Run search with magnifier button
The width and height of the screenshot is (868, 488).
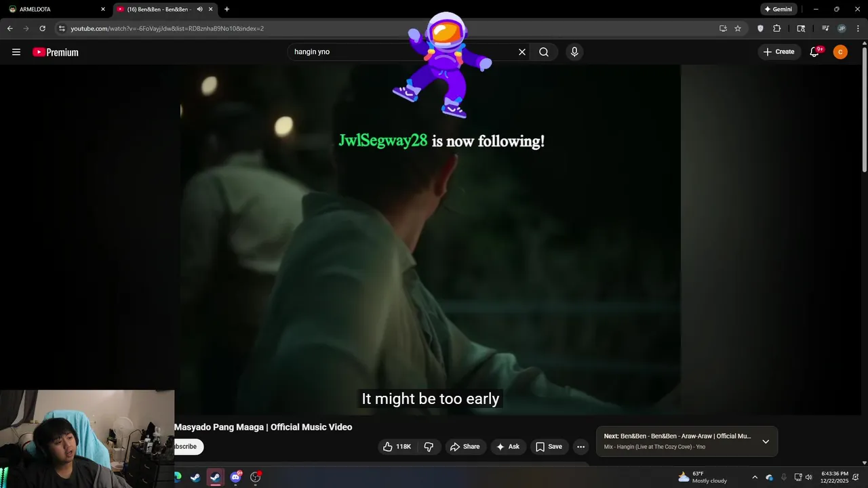coord(544,52)
